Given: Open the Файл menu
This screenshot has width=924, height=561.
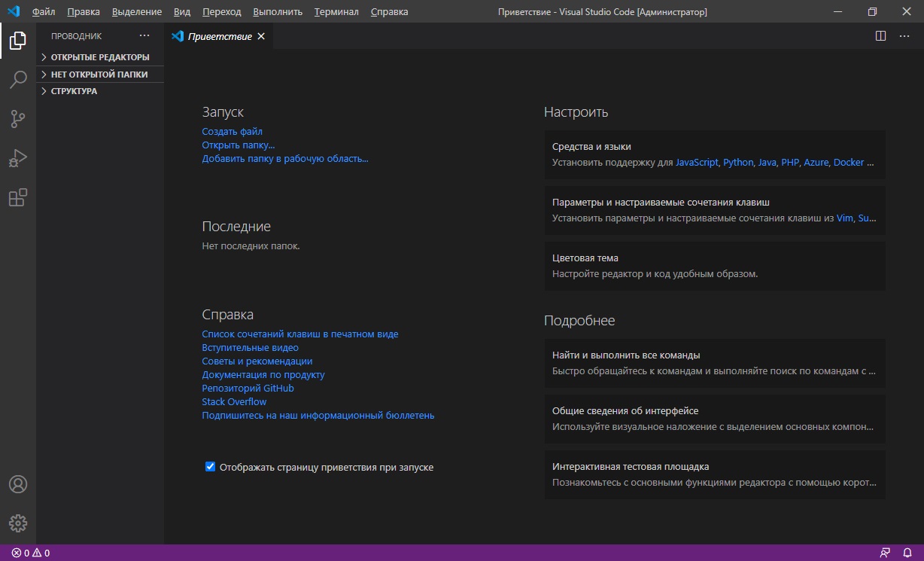Looking at the screenshot, I should click(x=44, y=12).
